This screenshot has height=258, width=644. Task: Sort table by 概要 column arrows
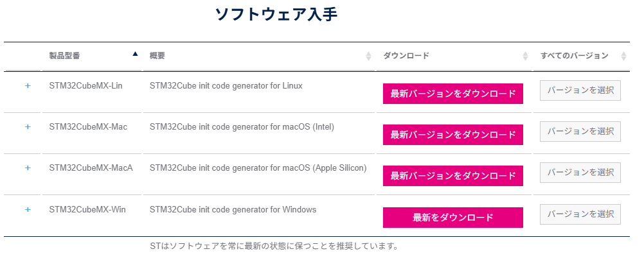point(368,56)
